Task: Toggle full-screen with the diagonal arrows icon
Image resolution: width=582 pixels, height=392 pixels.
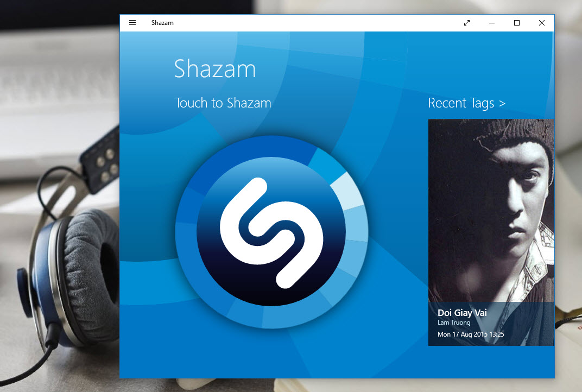Action: tap(467, 23)
